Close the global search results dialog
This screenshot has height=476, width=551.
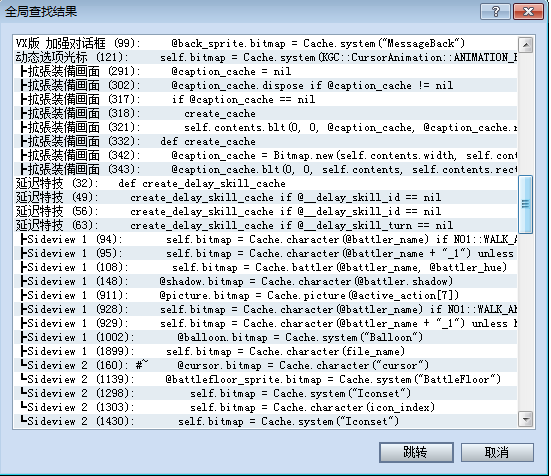click(x=528, y=12)
